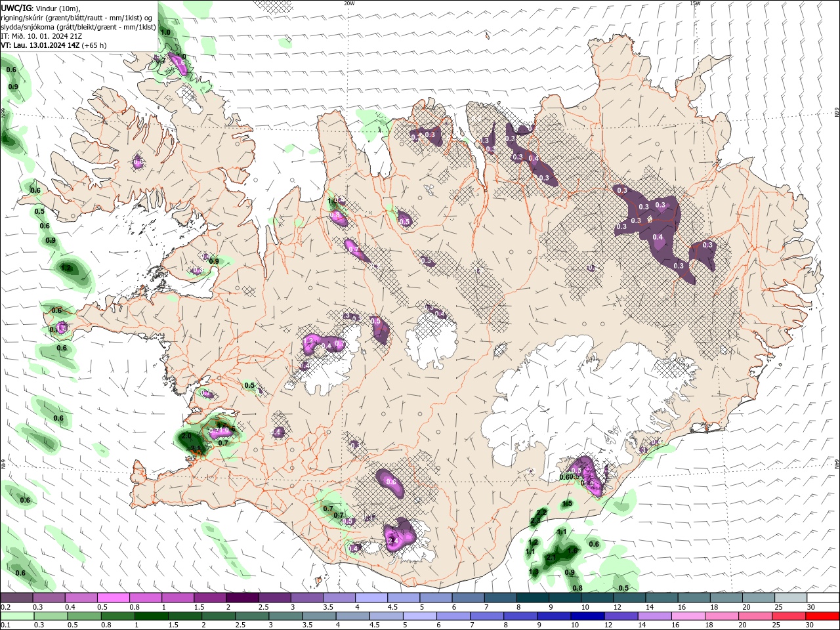This screenshot has width=840, height=630.
Task: Click the '0.2' label on snow scale
Action: tap(6, 607)
